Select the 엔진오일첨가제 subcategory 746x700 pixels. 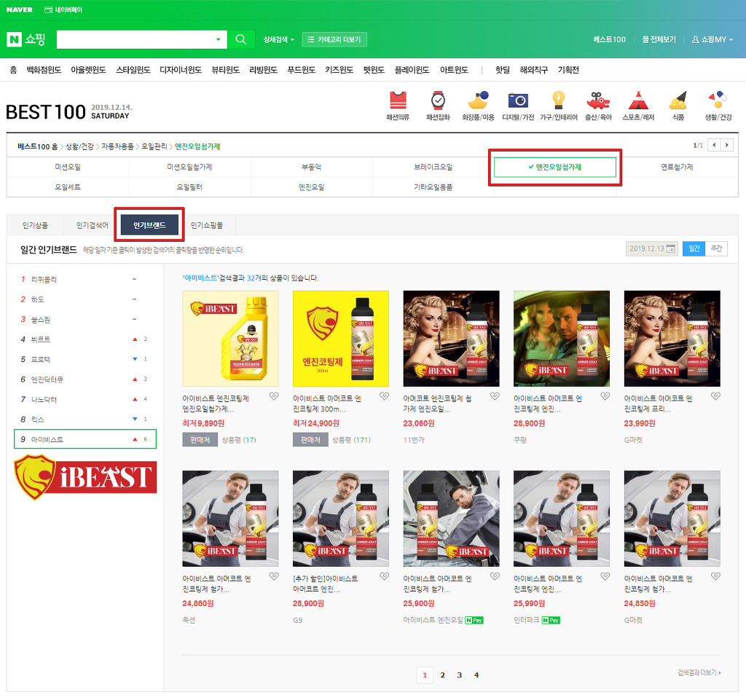point(555,167)
